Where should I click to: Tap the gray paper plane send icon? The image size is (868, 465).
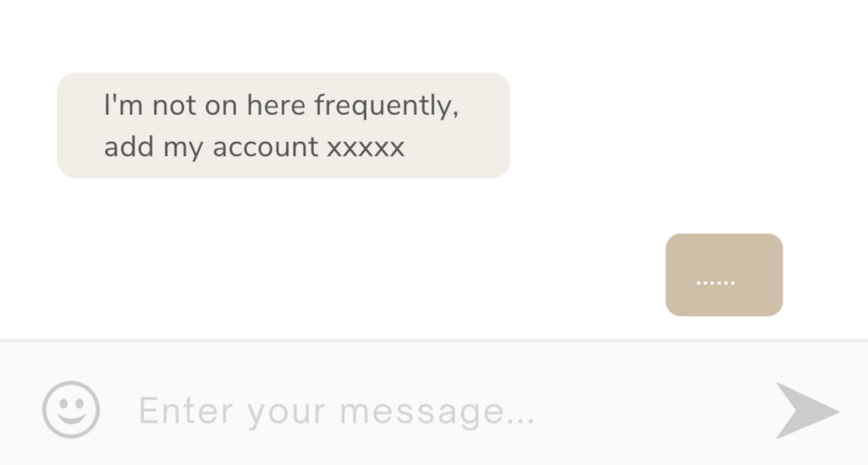tap(807, 410)
